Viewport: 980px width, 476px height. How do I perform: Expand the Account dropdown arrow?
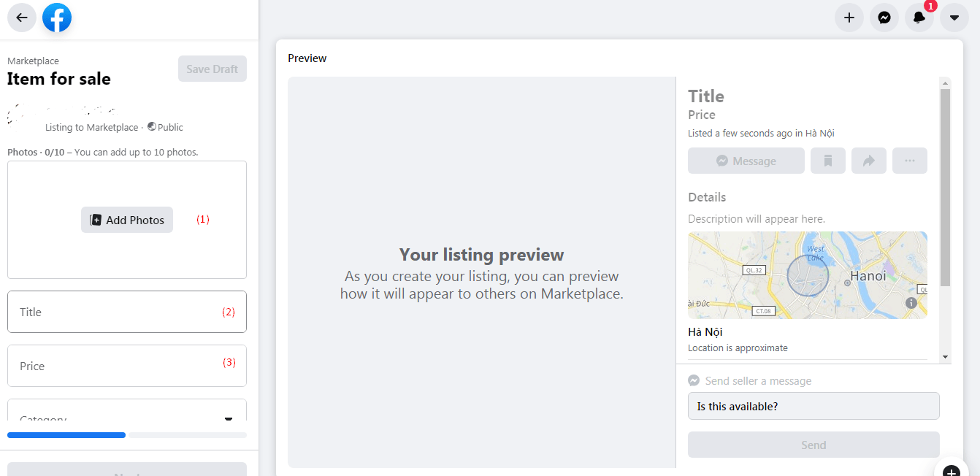[x=954, y=18]
